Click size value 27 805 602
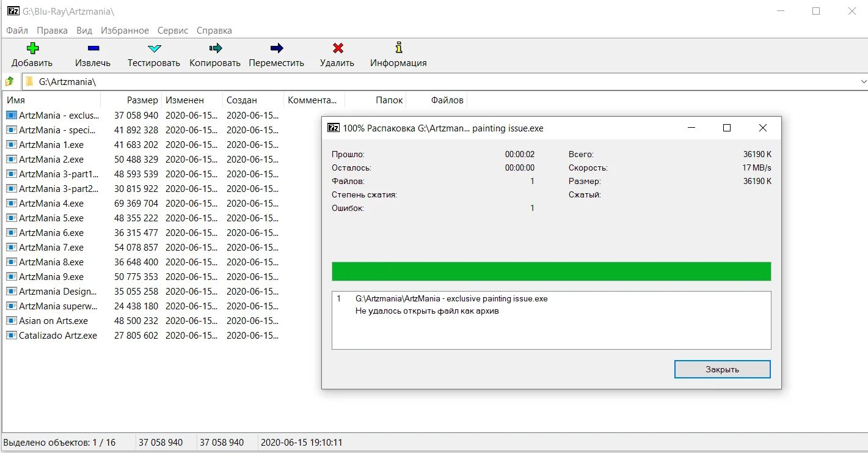868x453 pixels. coord(136,335)
